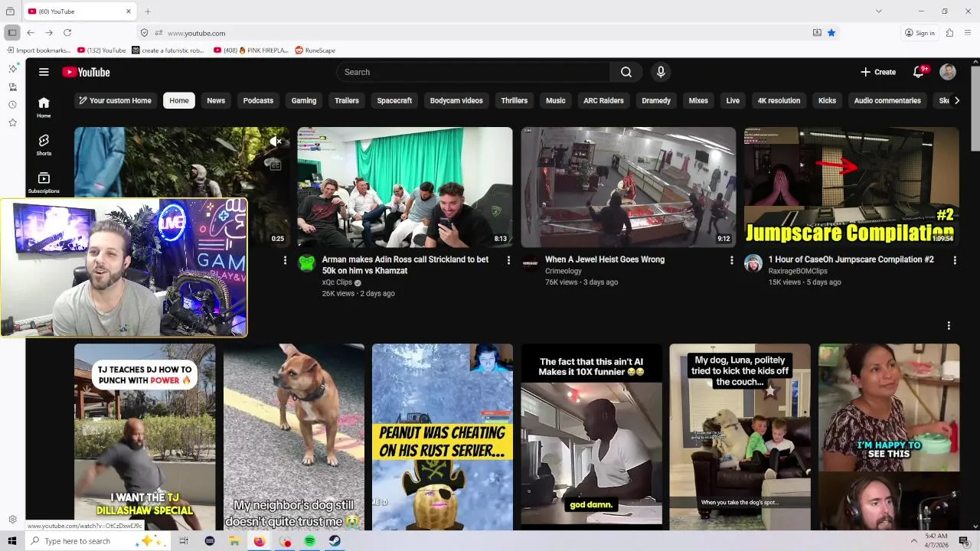980x551 pixels.
Task: Click the browser address bar URL
Action: [196, 33]
